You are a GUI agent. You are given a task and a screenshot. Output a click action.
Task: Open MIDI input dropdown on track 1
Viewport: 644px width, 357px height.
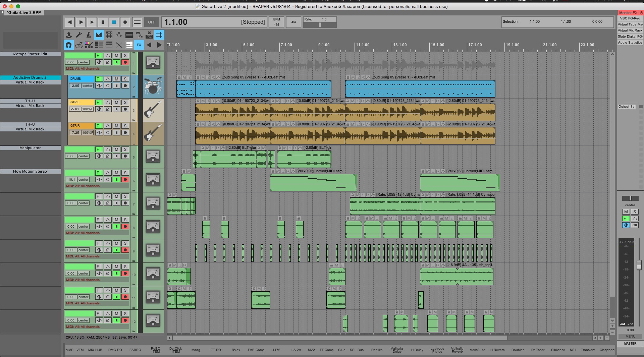click(x=97, y=69)
